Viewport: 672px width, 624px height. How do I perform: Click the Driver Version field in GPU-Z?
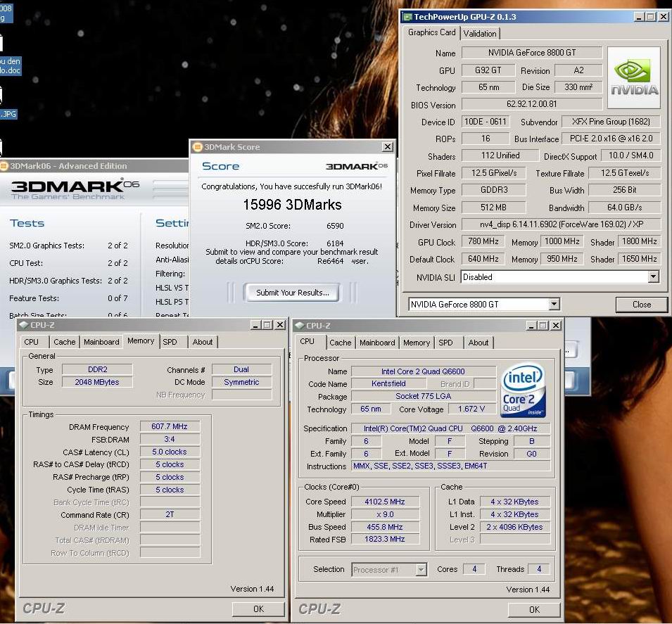point(562,224)
